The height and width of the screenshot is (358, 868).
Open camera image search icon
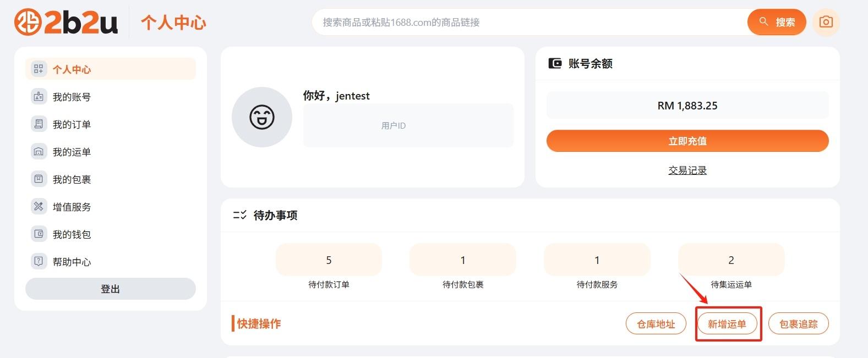tap(826, 22)
